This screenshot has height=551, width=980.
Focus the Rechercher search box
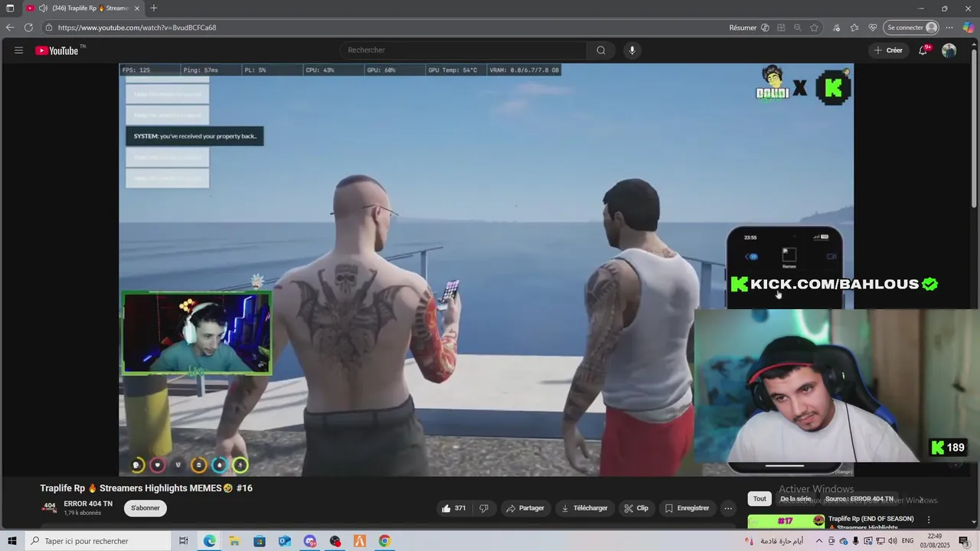(463, 51)
